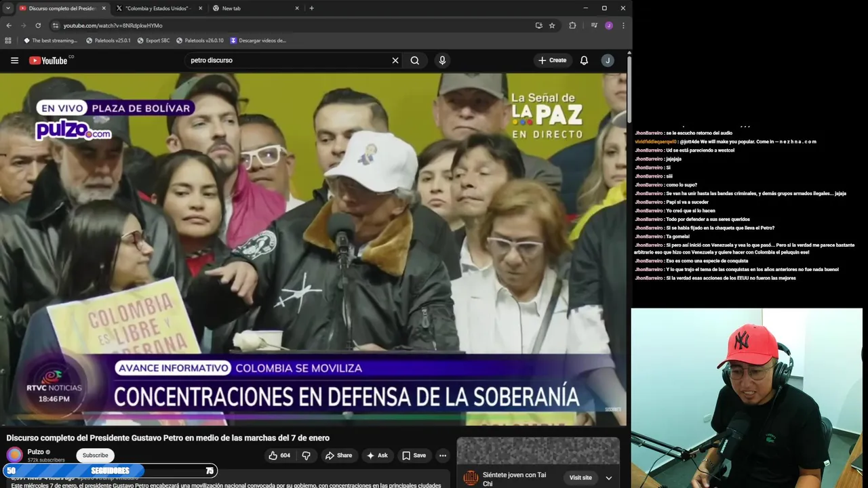
Task: Click the Ask button below the video
Action: click(x=376, y=455)
